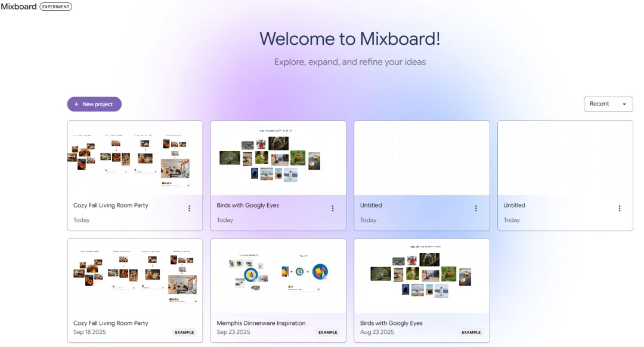Image resolution: width=644 pixels, height=347 pixels.
Task: Create a new project
Action: click(x=94, y=104)
